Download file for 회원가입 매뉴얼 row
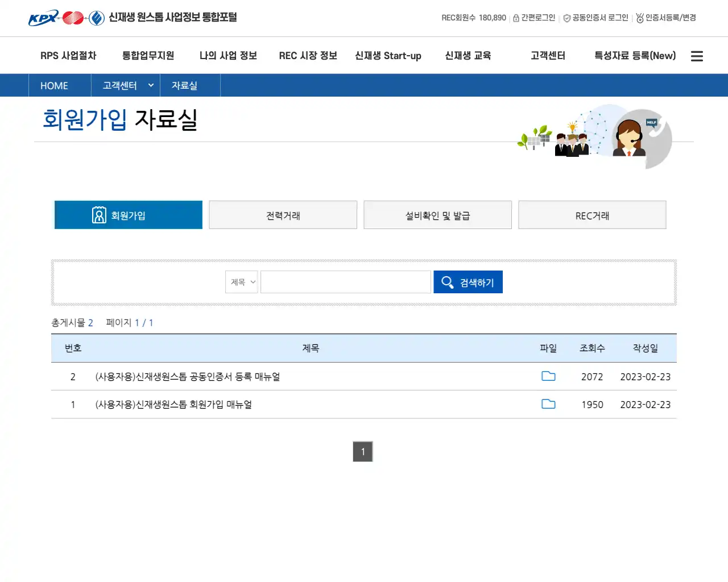Screen dimensions: 728x582 pyautogui.click(x=548, y=404)
